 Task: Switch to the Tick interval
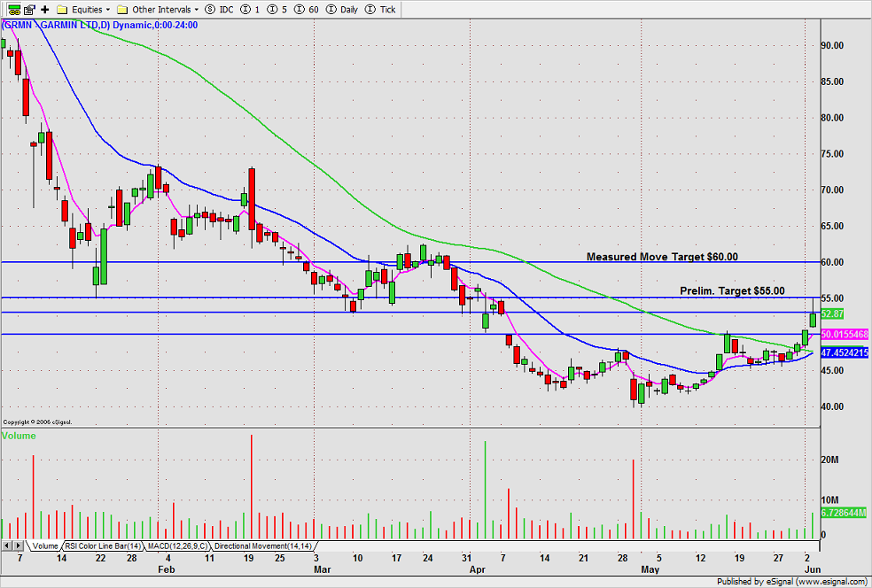pyautogui.click(x=380, y=10)
